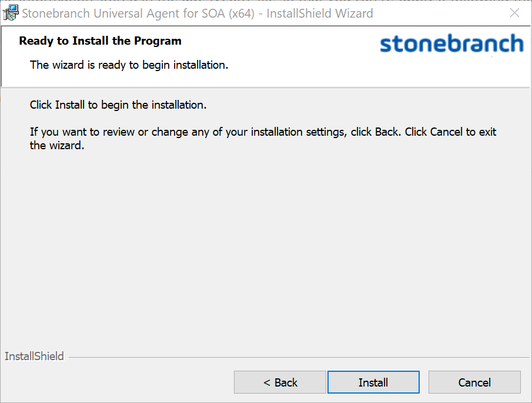The image size is (532, 403).
Task: Click the InstallShield label at bottom left
Action: coord(34,357)
